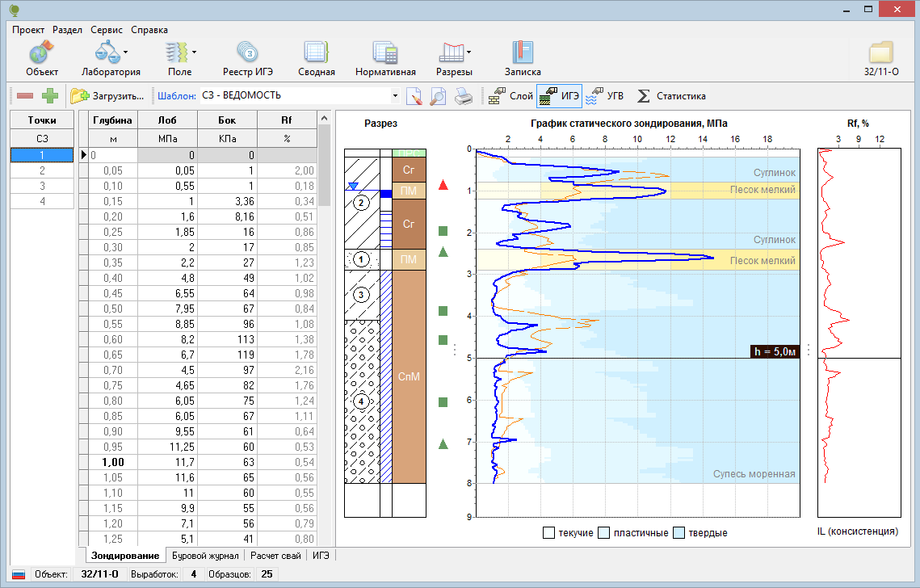
Task: Toggle the УГВ water level display
Action: pyautogui.click(x=604, y=96)
